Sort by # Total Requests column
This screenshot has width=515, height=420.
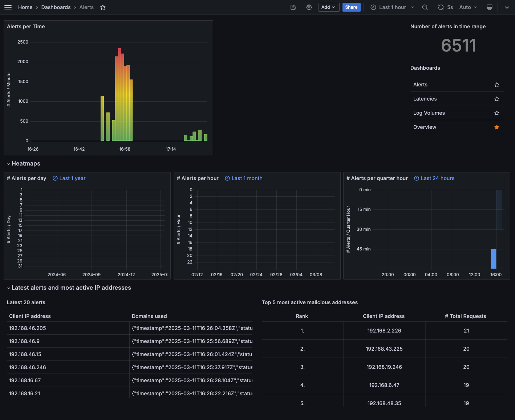pos(466,316)
